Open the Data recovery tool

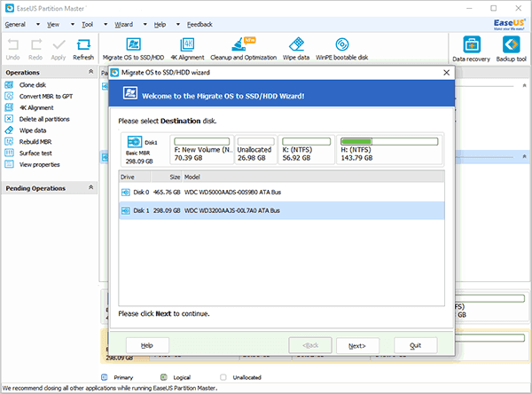pyautogui.click(x=472, y=50)
